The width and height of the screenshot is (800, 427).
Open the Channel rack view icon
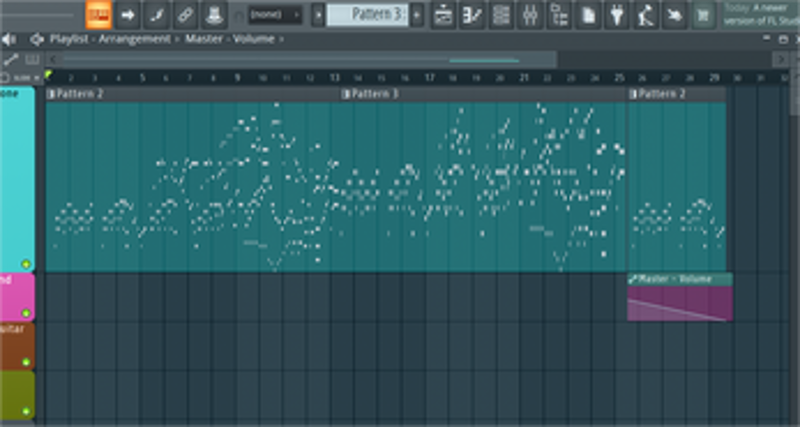click(501, 15)
